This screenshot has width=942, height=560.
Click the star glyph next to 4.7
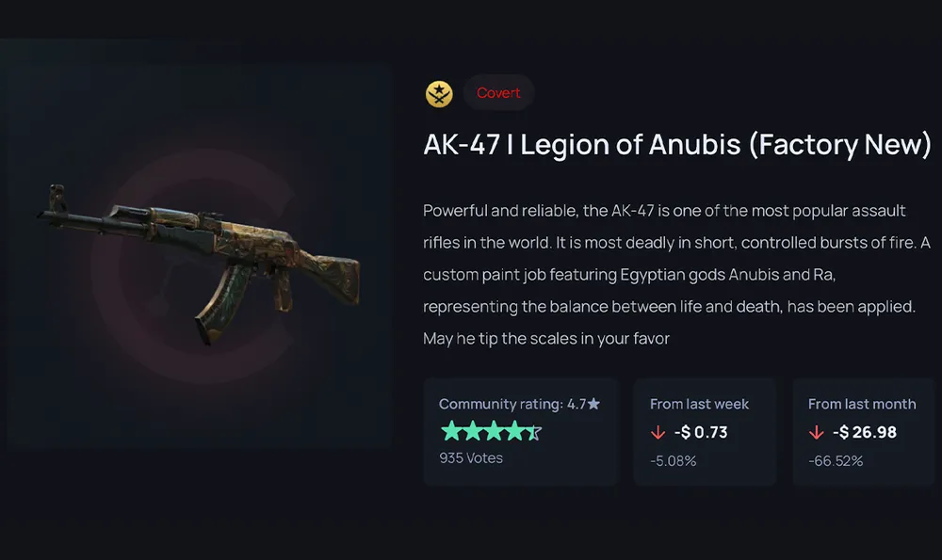click(594, 403)
